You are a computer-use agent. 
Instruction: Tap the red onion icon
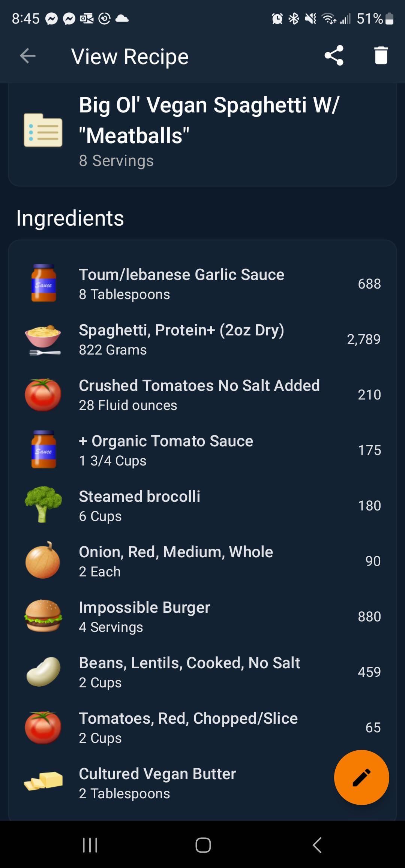43,560
